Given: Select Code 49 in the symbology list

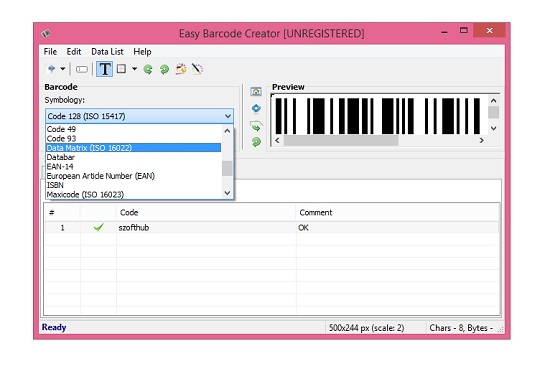Looking at the screenshot, I should click(134, 129).
